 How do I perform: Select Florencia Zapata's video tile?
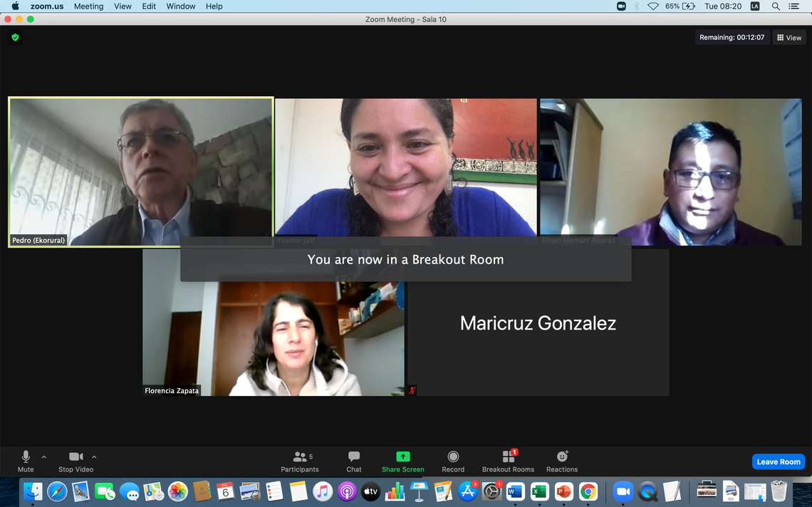tap(274, 335)
